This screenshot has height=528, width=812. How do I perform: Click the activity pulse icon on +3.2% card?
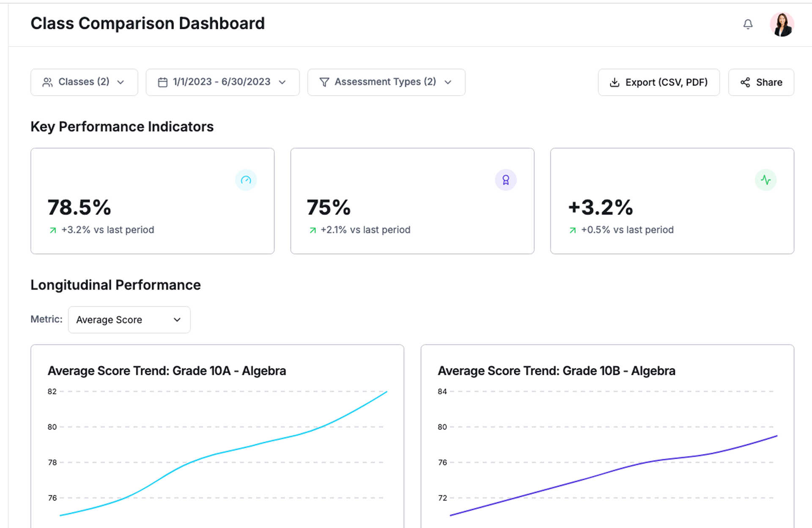pyautogui.click(x=765, y=180)
